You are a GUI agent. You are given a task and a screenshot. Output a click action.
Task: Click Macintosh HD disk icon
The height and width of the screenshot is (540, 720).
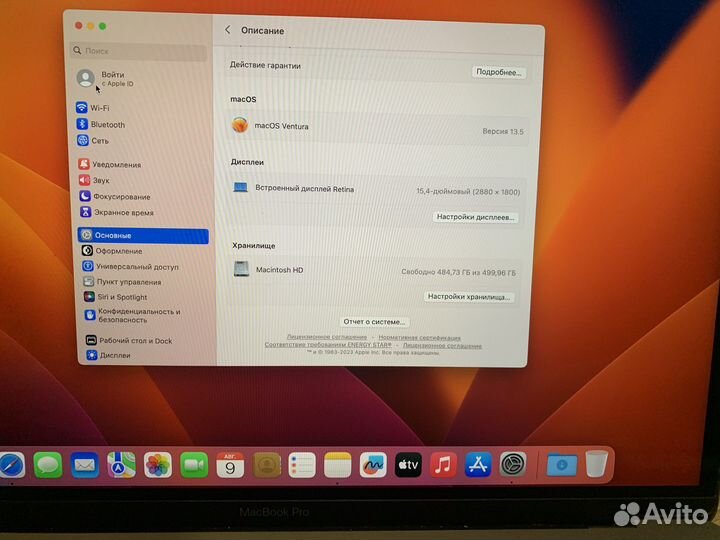coord(241,269)
